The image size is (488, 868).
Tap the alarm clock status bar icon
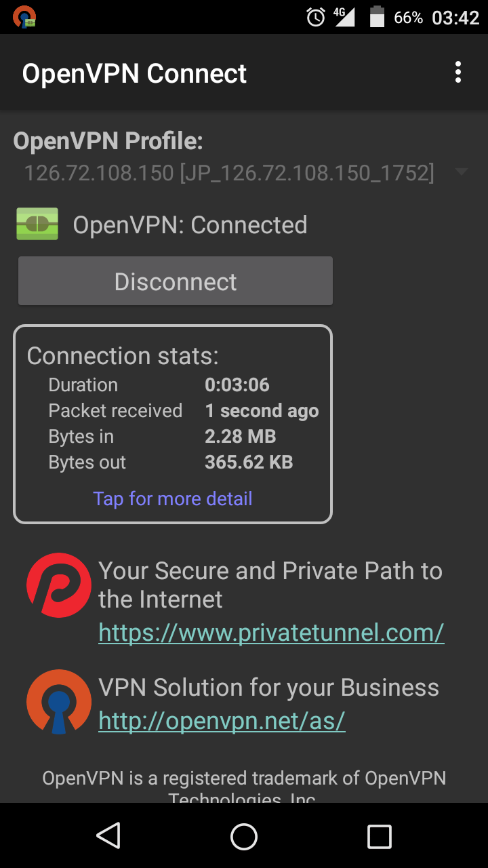[x=316, y=18]
